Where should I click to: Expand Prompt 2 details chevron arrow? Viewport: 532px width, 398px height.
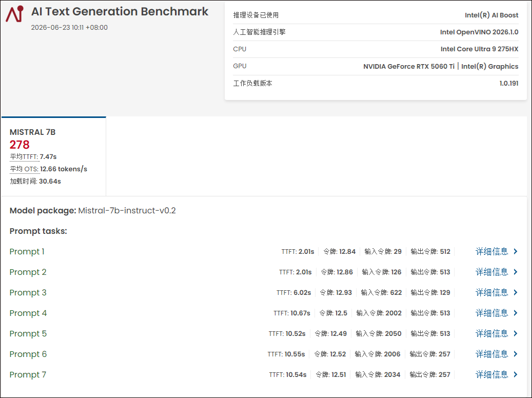(x=516, y=272)
